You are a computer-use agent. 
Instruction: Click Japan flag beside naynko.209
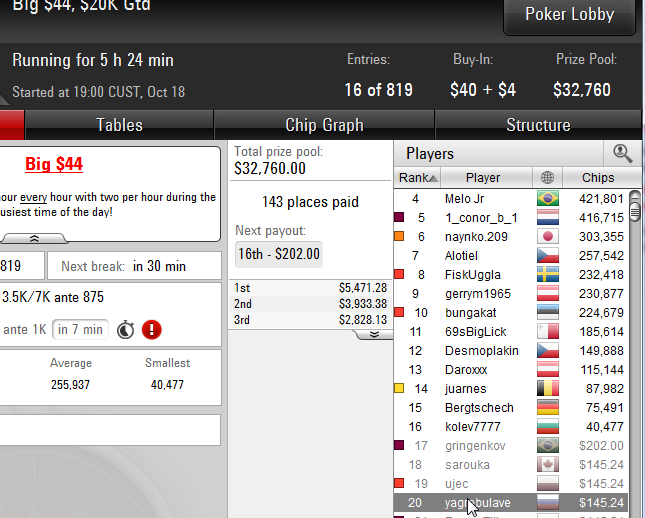(x=548, y=237)
